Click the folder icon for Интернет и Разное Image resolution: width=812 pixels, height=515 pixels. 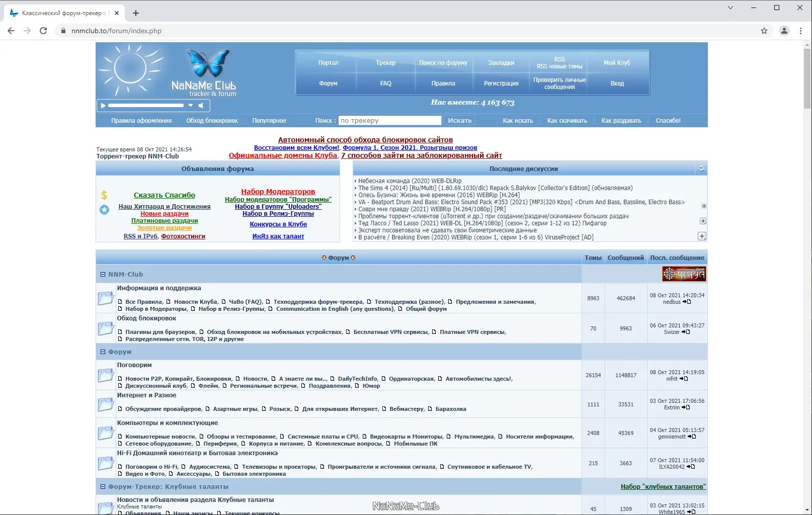[106, 404]
